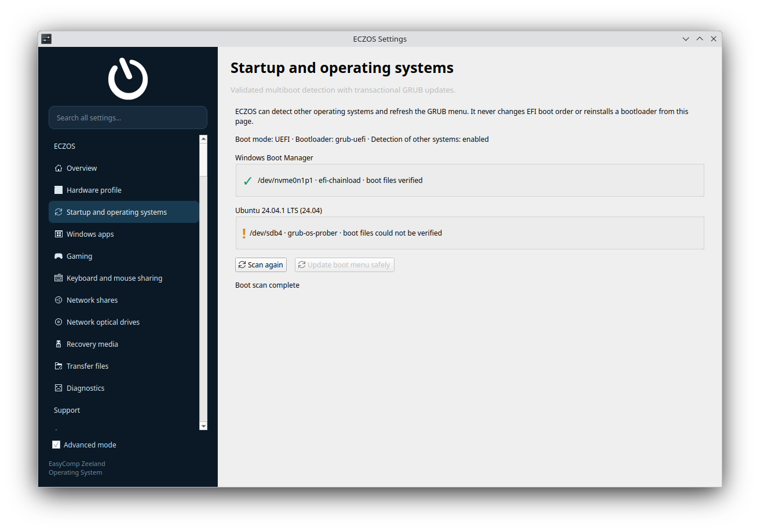Open the Hardware profile page
Screen dimensions: 760x532
tap(124, 190)
